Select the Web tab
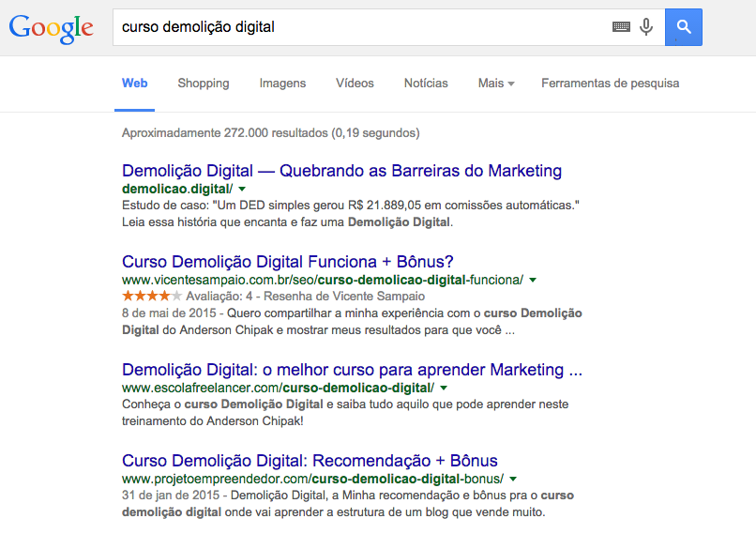756x534 pixels. (134, 83)
